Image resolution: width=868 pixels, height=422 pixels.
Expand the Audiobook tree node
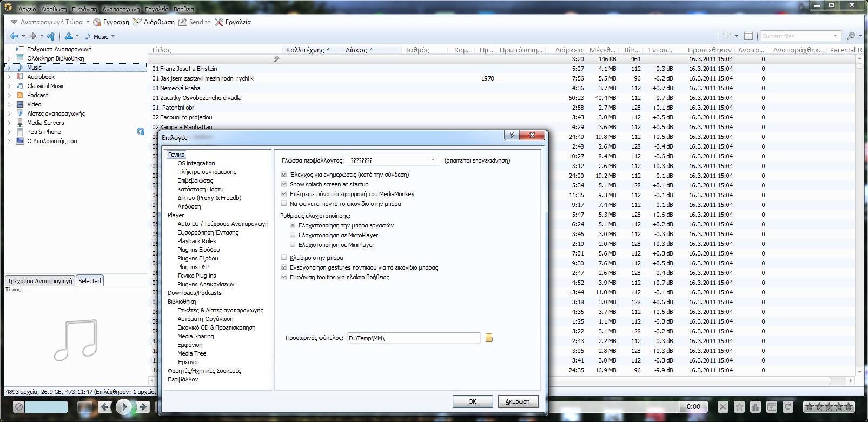(9, 77)
